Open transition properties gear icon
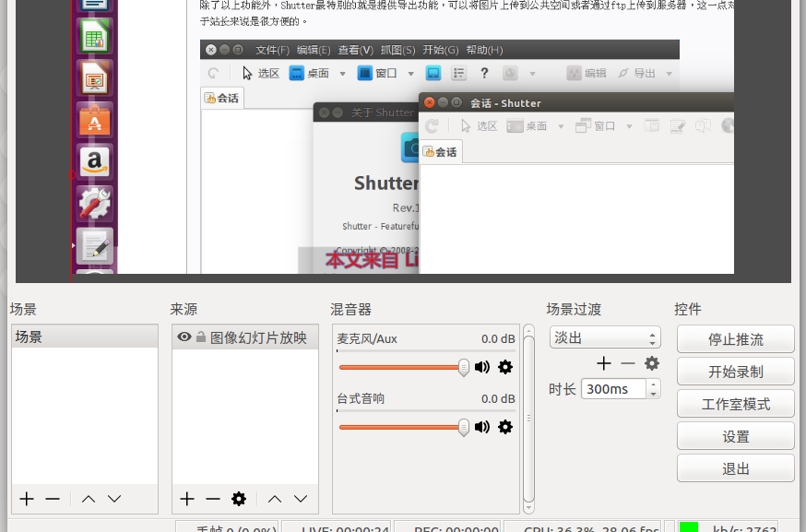The height and width of the screenshot is (532, 806). point(652,363)
